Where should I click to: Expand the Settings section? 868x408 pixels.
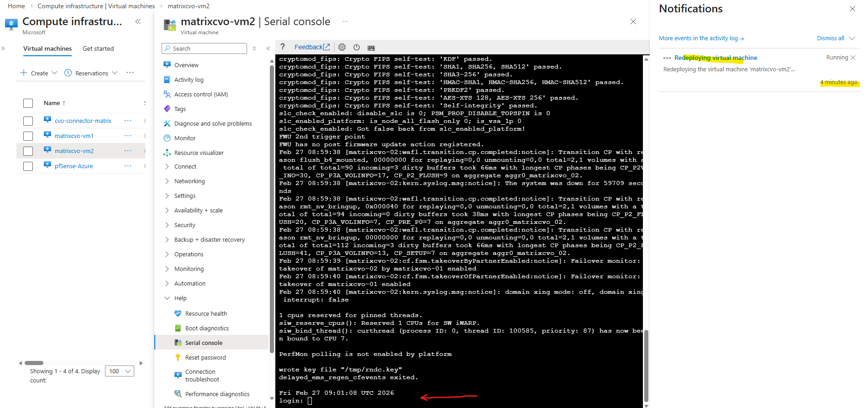[167, 196]
